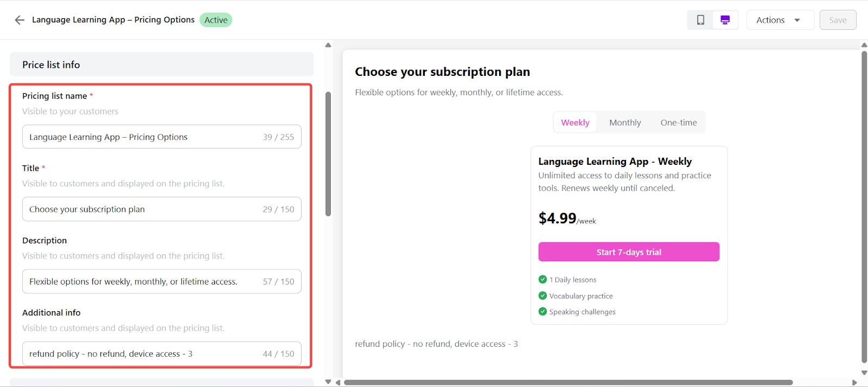Switch to desktop preview icon

[725, 20]
